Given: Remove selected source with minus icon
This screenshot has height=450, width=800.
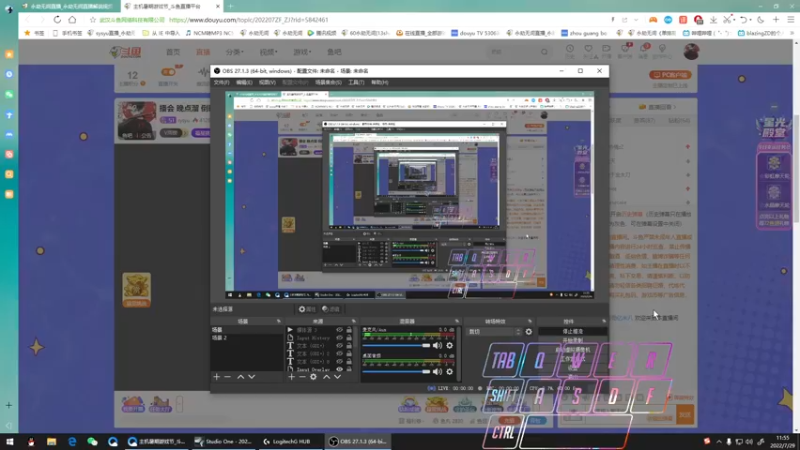Looking at the screenshot, I should point(302,377).
